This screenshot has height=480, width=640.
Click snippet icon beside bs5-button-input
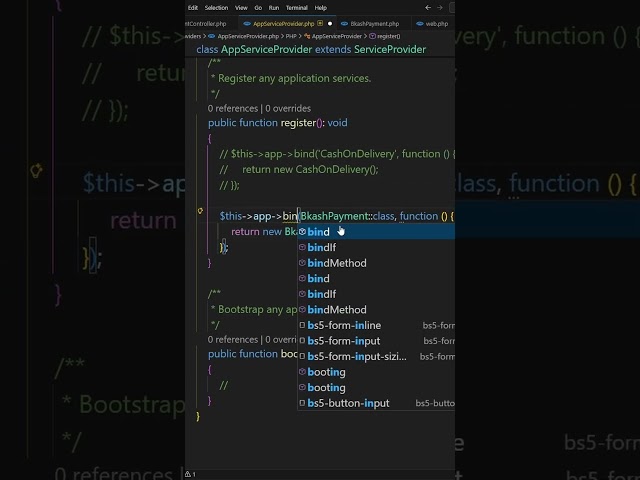[x=302, y=403]
